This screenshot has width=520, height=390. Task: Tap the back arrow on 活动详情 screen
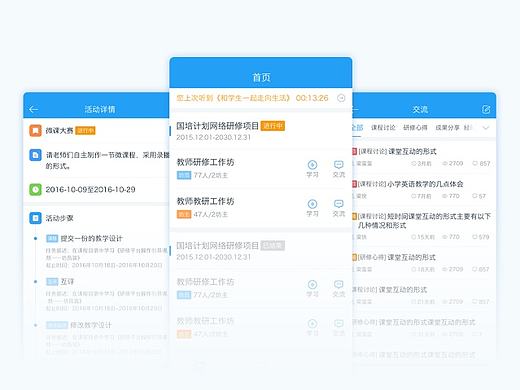pyautogui.click(x=33, y=109)
